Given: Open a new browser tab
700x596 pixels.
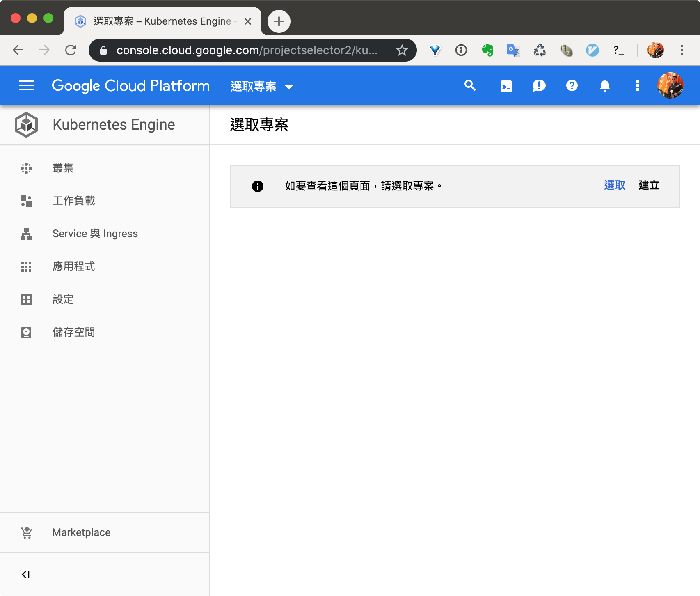Looking at the screenshot, I should [x=279, y=21].
